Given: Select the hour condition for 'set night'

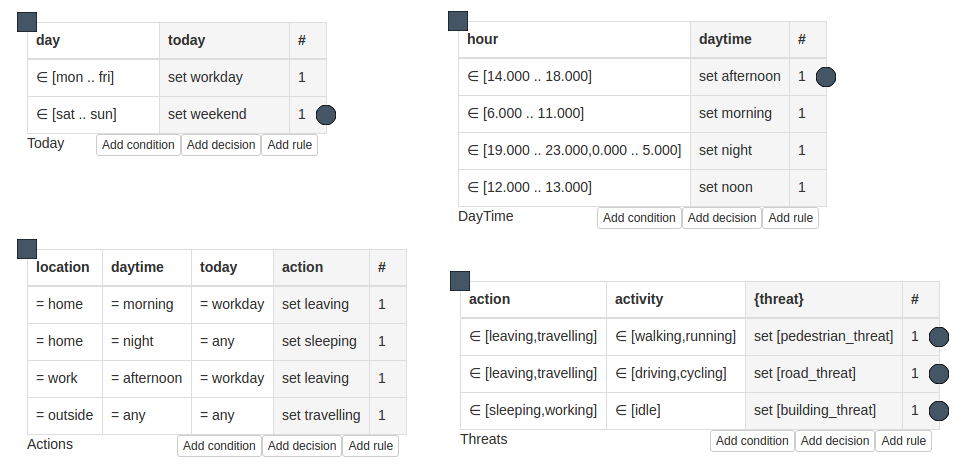Looking at the screenshot, I should click(x=574, y=150).
